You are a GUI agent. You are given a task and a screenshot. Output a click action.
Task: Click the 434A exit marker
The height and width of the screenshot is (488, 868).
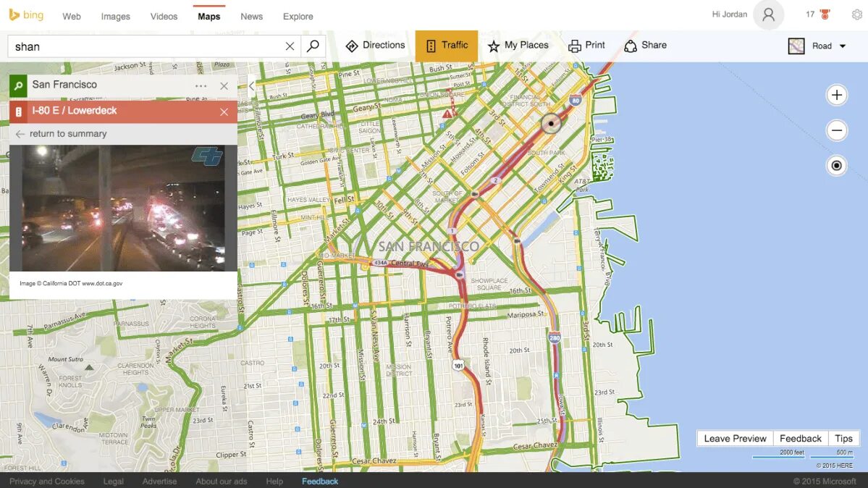tap(381, 263)
